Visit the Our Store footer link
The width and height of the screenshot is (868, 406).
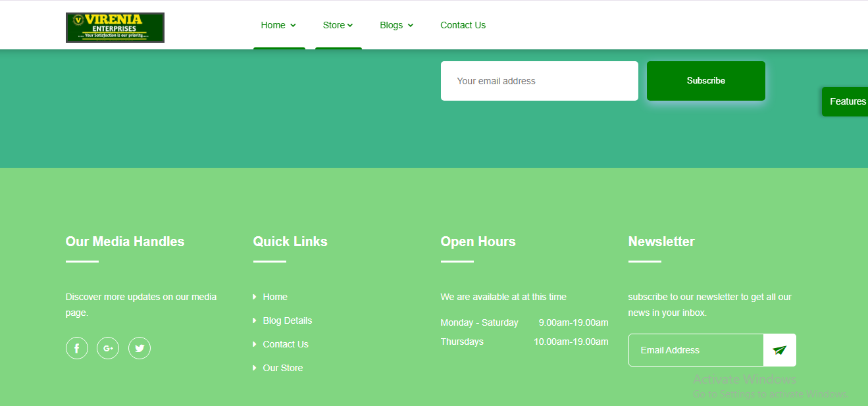pos(283,368)
